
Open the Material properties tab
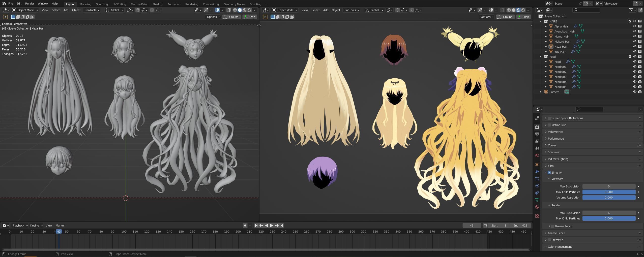pos(537,207)
